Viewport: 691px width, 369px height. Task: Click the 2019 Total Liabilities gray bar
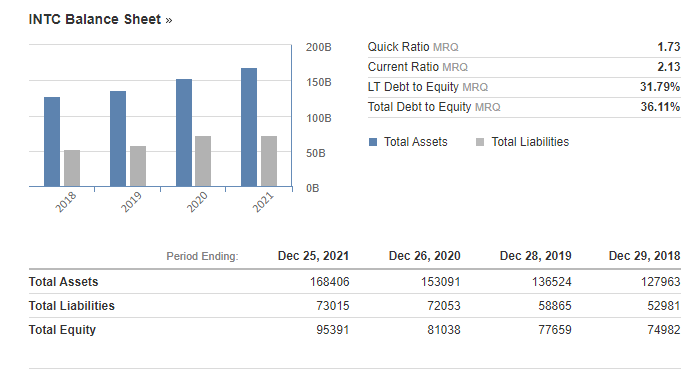138,166
